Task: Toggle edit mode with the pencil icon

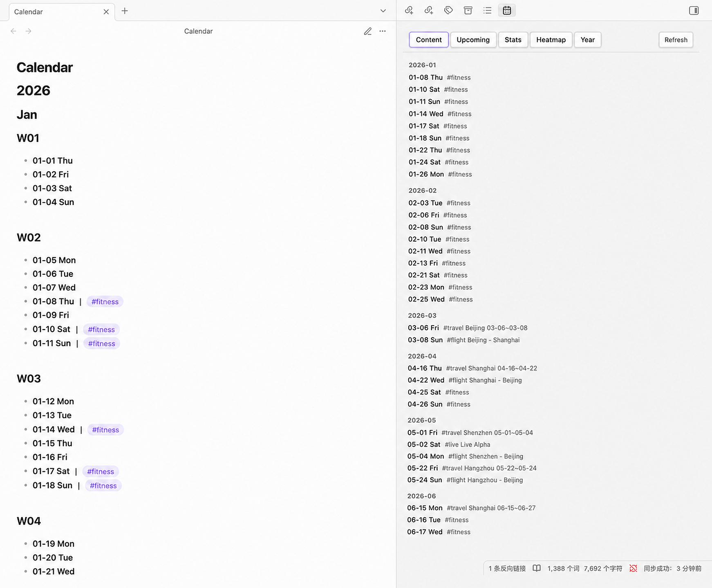Action: coord(367,31)
